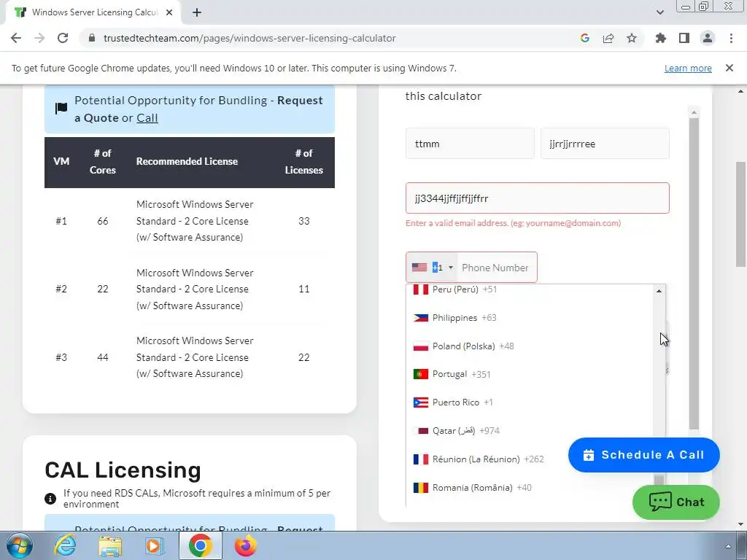The width and height of the screenshot is (747, 560).
Task: Show hidden system tray icons arrow
Action: (727, 545)
